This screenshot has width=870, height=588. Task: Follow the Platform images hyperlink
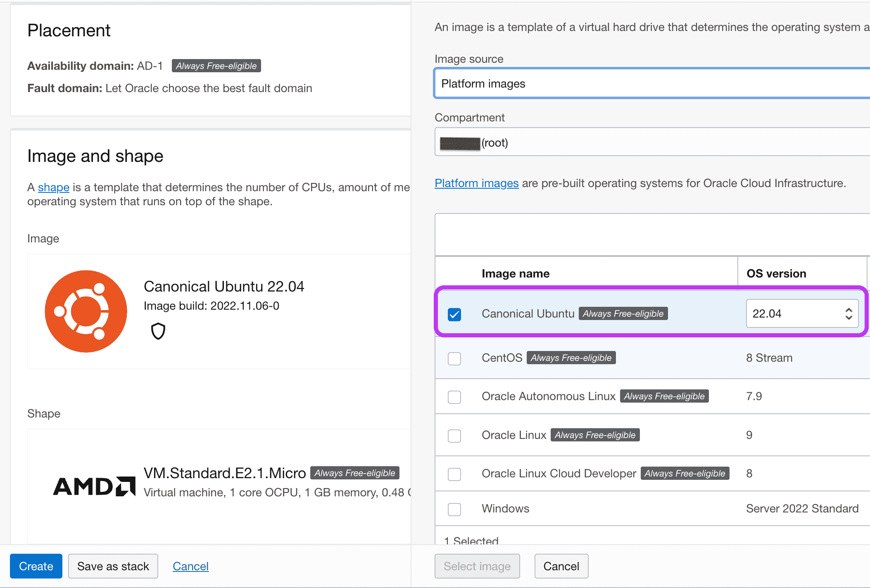[476, 183]
